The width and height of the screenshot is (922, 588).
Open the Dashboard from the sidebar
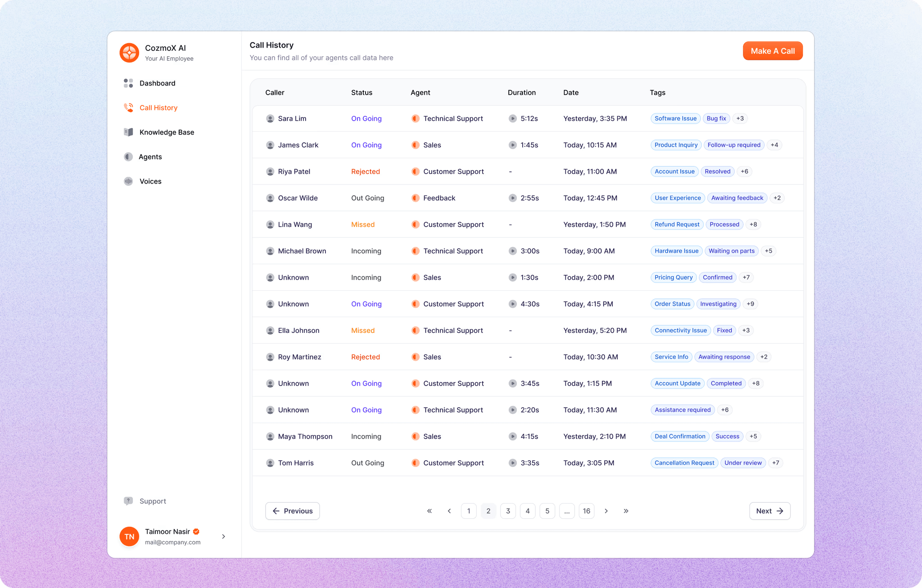point(157,83)
